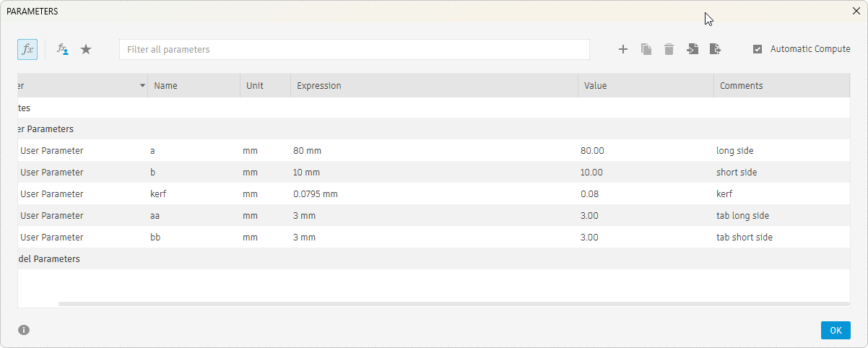
Task: Select the kerf expression cell 0.0795 mm
Action: point(316,194)
